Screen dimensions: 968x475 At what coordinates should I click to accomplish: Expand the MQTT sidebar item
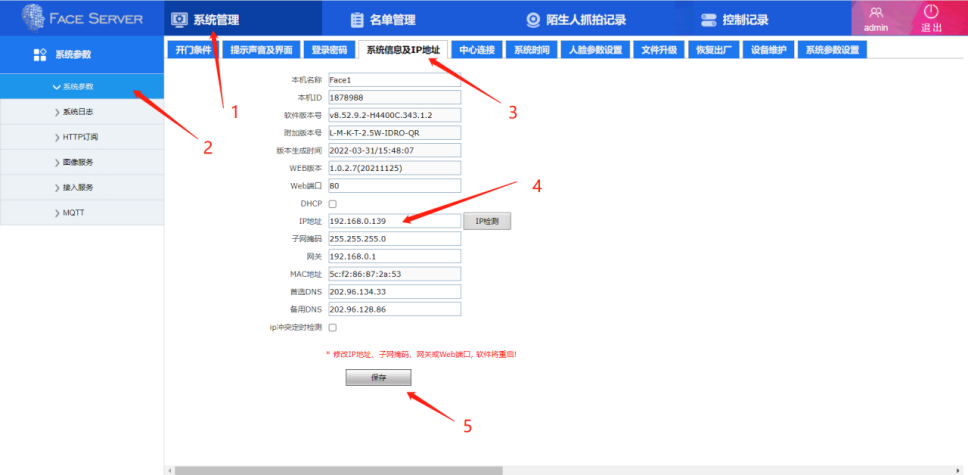[82, 212]
